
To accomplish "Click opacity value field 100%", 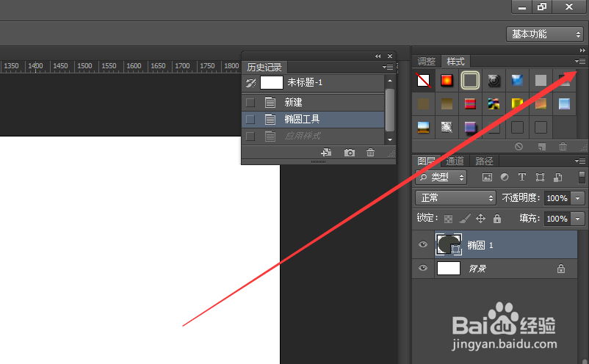I will click(x=557, y=198).
